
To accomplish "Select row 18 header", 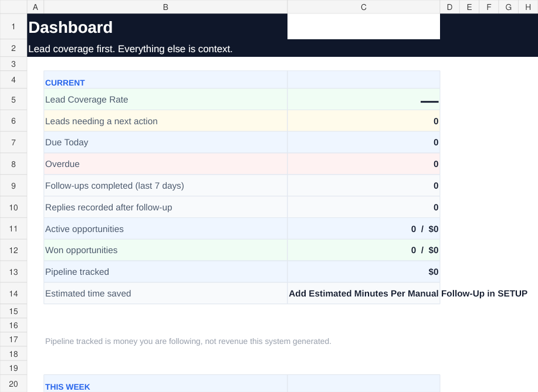I will [13, 354].
